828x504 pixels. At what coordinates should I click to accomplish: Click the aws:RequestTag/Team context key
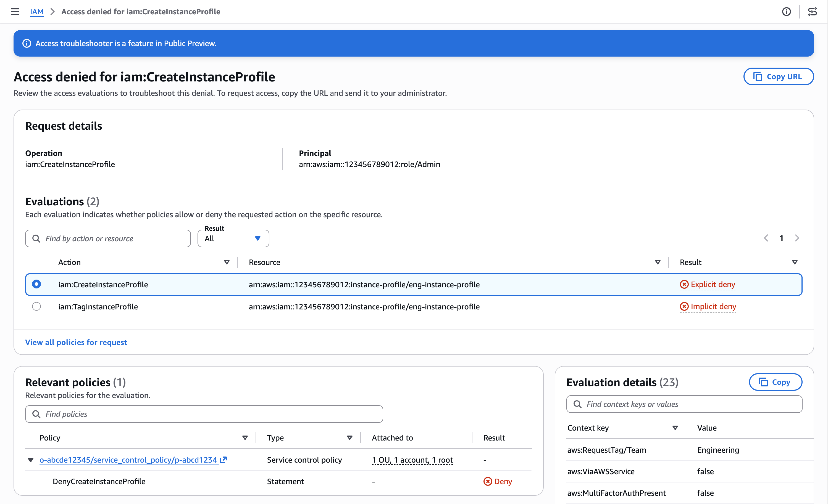(606, 450)
